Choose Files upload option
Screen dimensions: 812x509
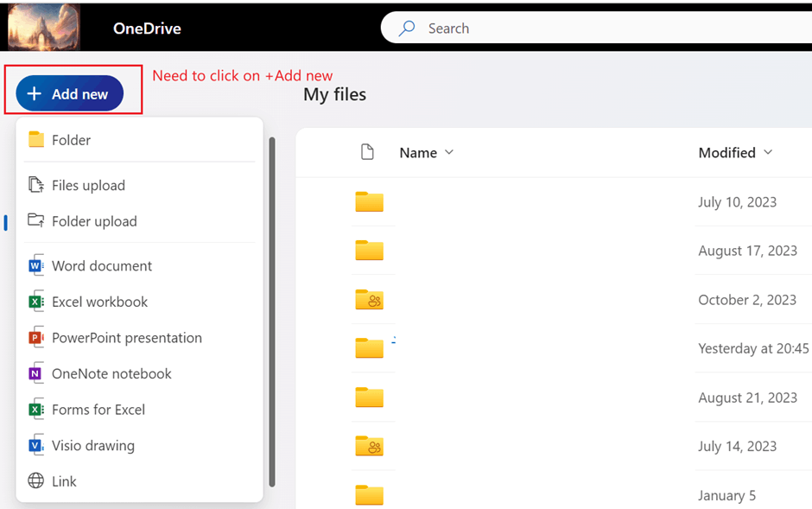tap(140, 186)
